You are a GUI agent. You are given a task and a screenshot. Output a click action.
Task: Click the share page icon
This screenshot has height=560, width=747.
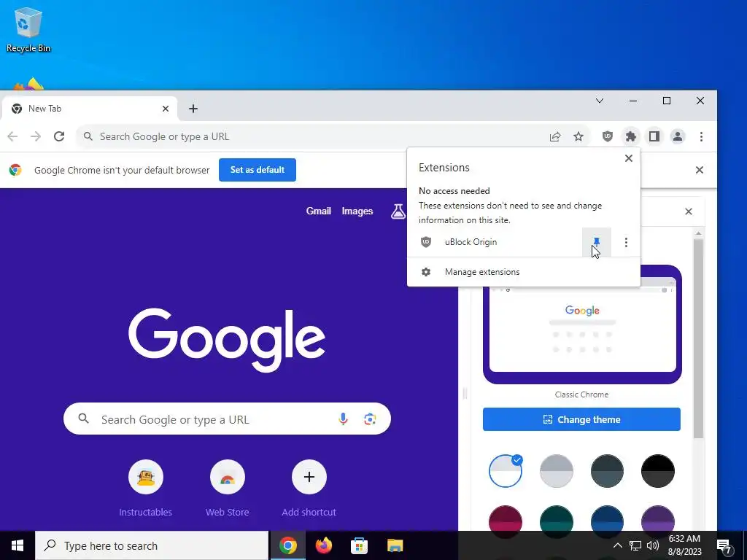click(555, 136)
